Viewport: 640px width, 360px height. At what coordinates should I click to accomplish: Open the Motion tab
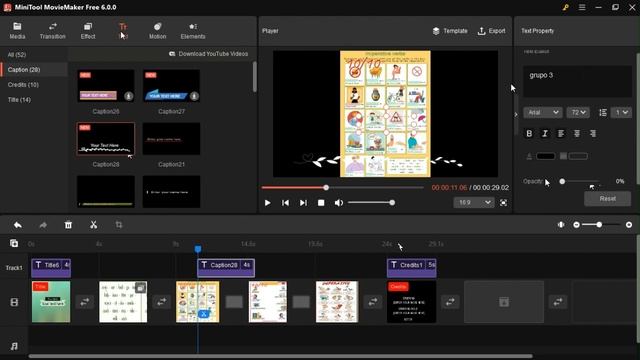tap(157, 31)
